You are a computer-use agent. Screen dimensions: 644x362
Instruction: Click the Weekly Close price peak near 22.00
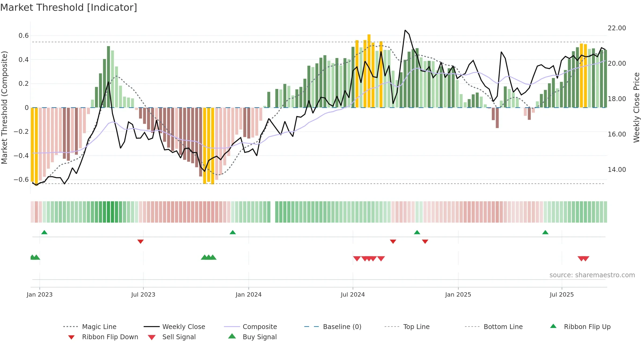(405, 30)
